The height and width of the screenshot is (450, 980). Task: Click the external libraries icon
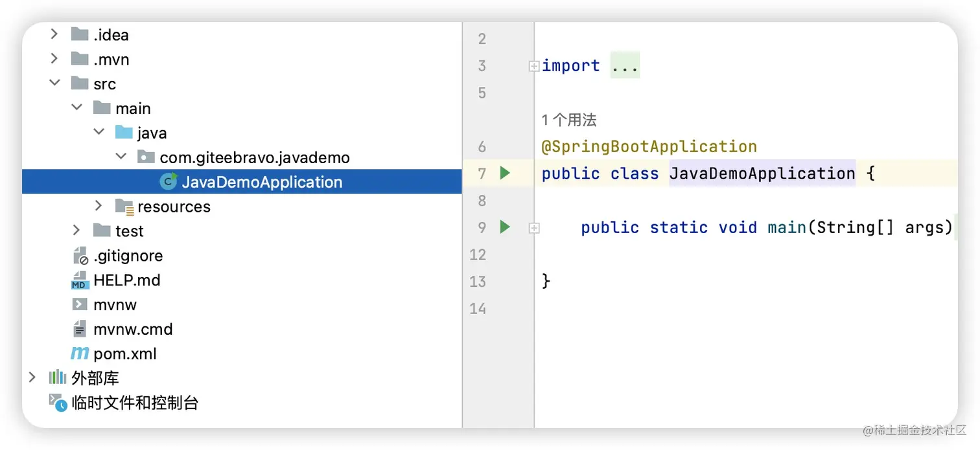pos(58,377)
